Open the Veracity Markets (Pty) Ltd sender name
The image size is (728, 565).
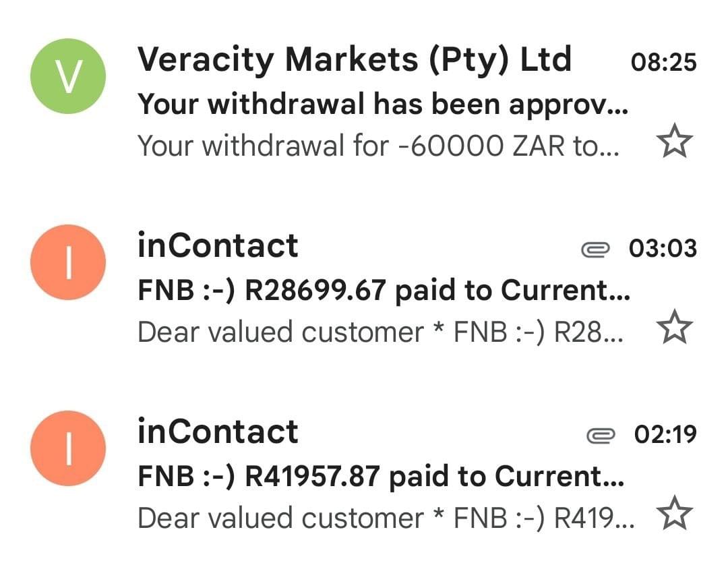(x=354, y=59)
